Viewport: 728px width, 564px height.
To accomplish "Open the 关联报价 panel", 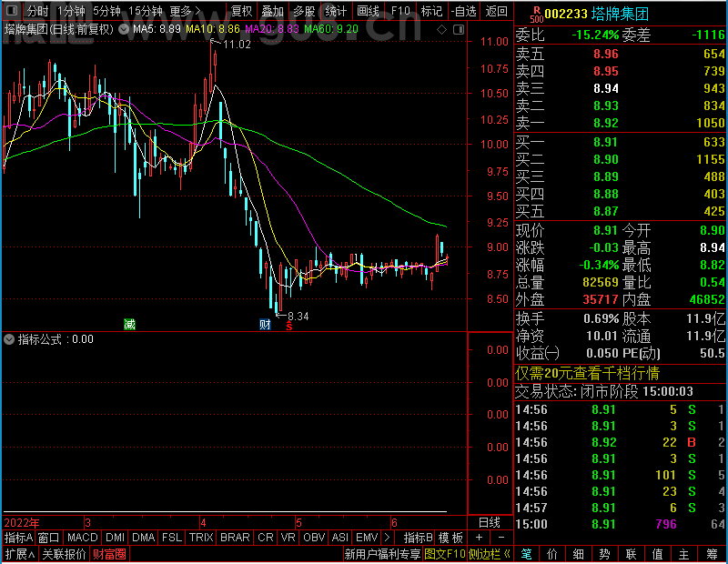I will pos(64,554).
